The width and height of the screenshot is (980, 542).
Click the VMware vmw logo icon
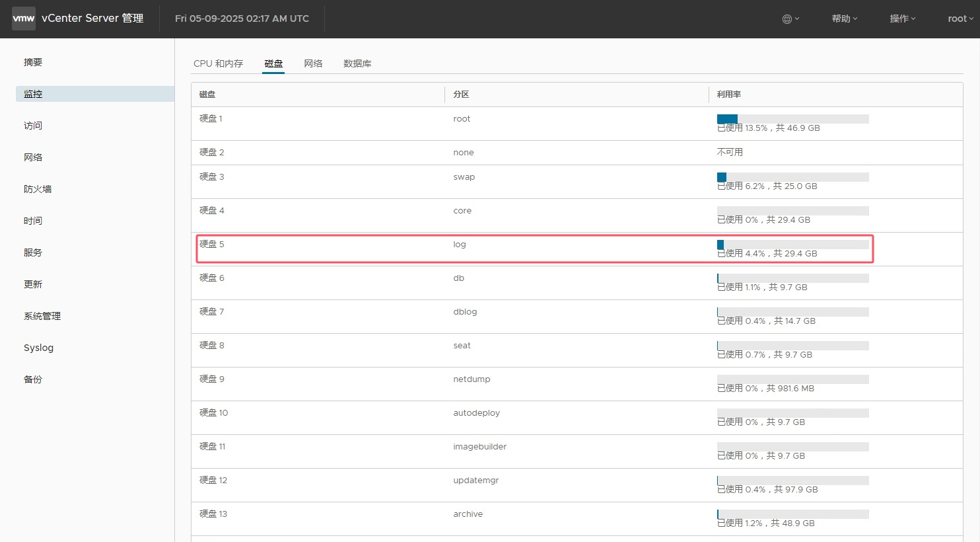click(x=24, y=19)
